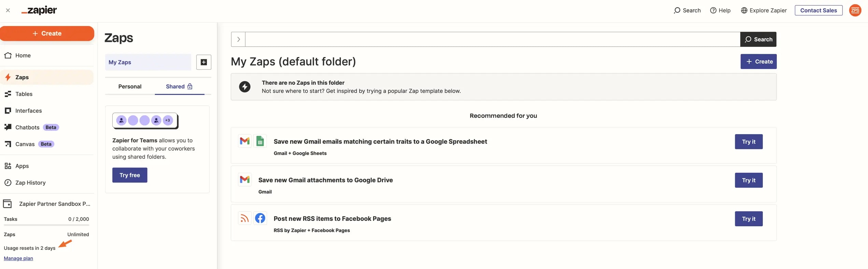Click the 'Usage resets in 2 days' text
868x269 pixels.
coord(30,248)
